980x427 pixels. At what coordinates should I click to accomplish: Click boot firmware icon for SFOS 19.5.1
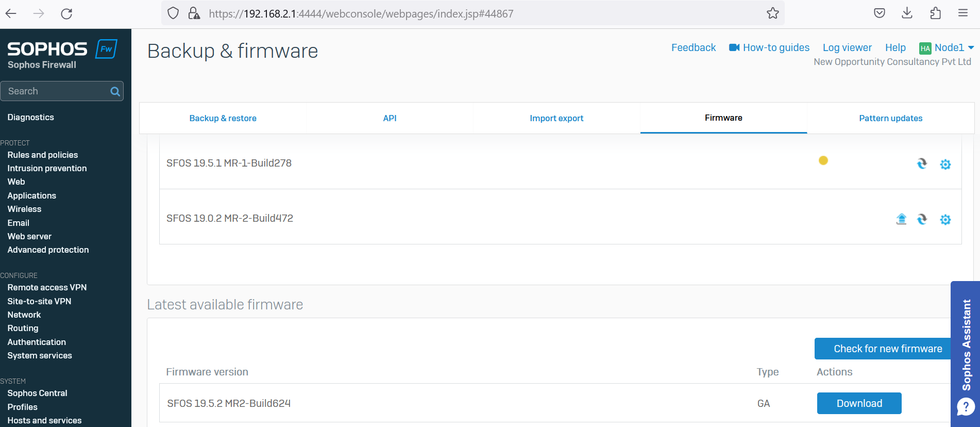pyautogui.click(x=922, y=164)
